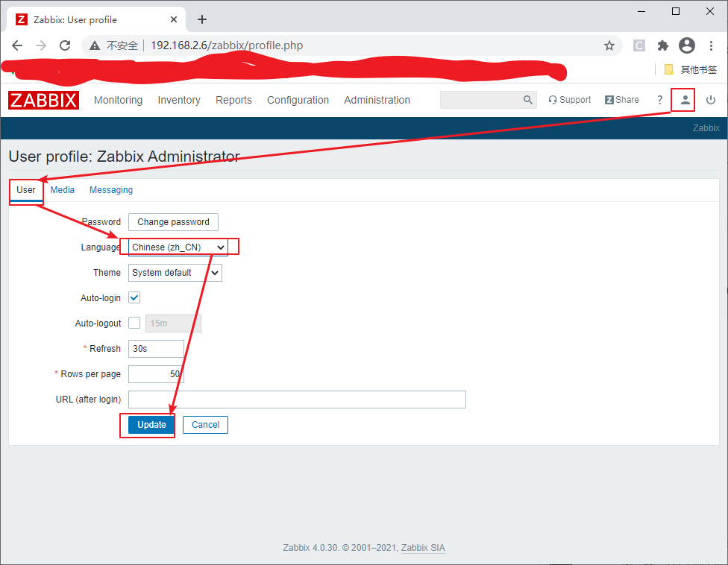Screen dimensions: 728x565
Task: Click the browser forward arrow
Action: point(41,45)
